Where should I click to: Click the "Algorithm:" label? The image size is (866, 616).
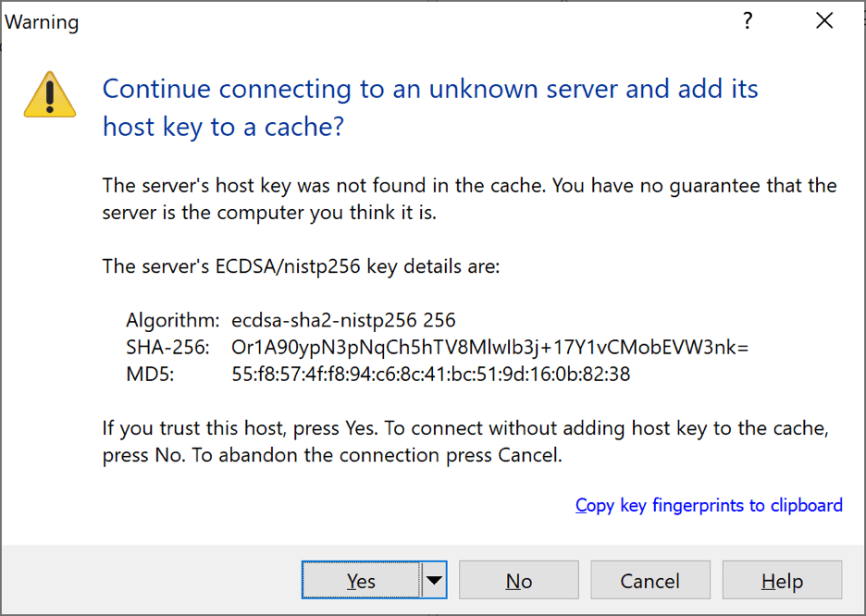(x=173, y=321)
